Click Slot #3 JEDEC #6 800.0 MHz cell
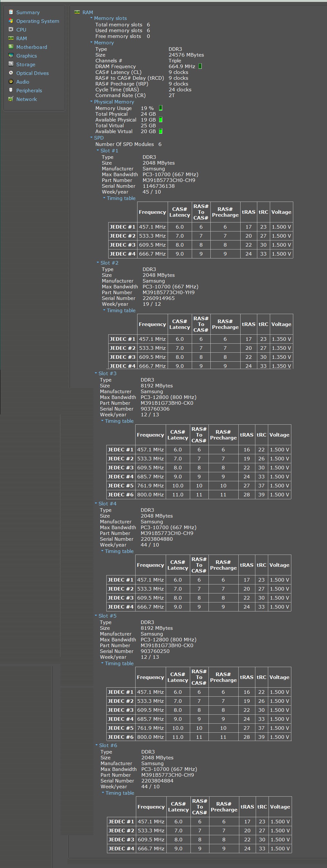The height and width of the screenshot is (868, 327). (x=151, y=495)
